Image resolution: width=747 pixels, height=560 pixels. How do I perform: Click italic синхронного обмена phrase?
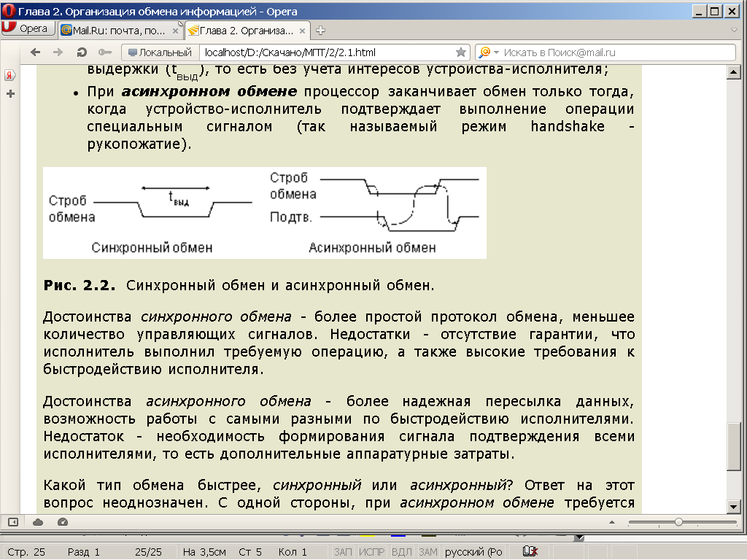pyautogui.click(x=216, y=316)
